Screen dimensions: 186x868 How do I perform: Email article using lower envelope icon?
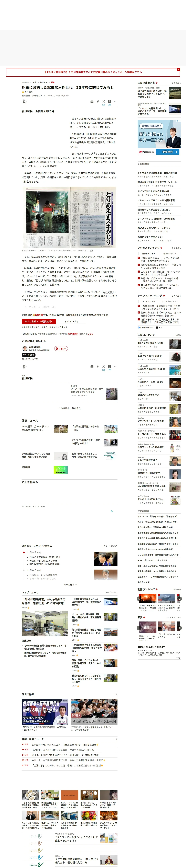point(92,366)
